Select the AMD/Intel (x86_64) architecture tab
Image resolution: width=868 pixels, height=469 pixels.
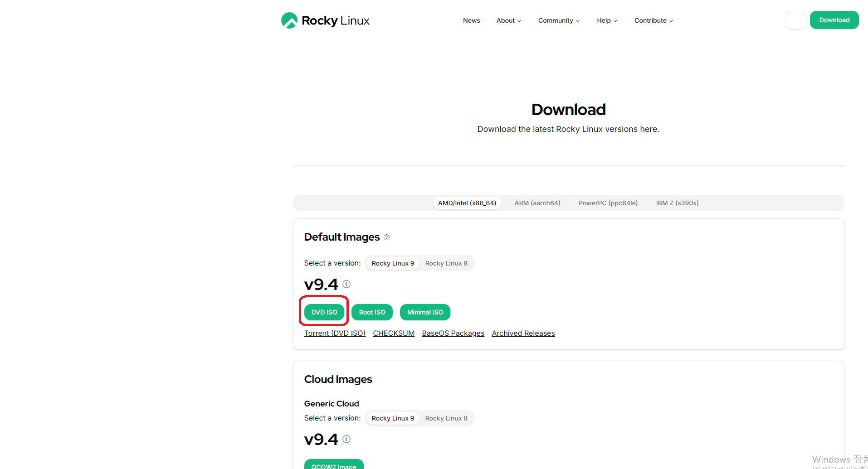[467, 203]
